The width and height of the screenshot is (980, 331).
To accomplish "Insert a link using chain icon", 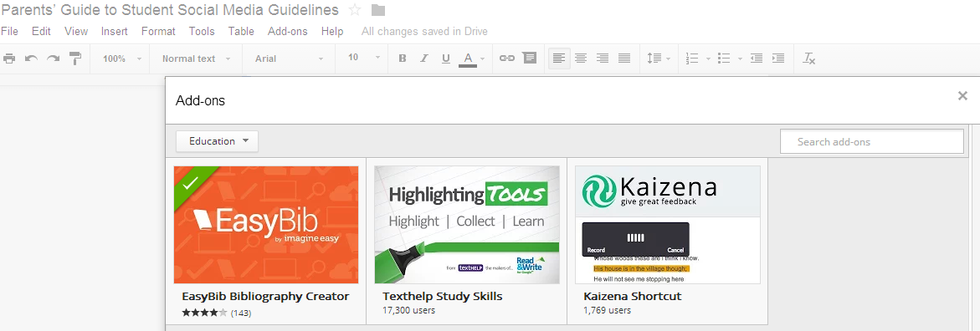I will (x=507, y=58).
